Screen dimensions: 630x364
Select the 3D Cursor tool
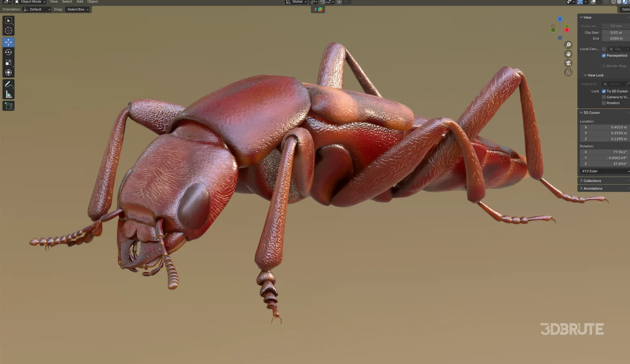[x=8, y=31]
